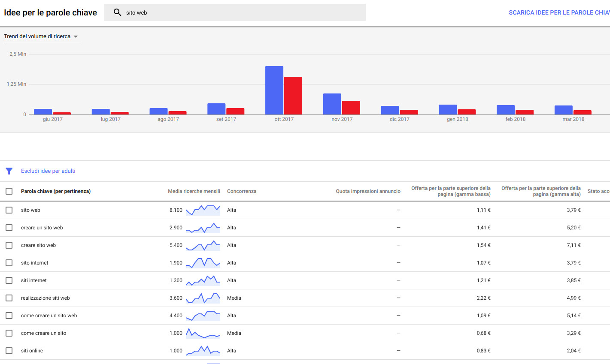This screenshot has height=364, width=610.
Task: Check the 'come creare un sito' checkbox
Action: (x=9, y=333)
